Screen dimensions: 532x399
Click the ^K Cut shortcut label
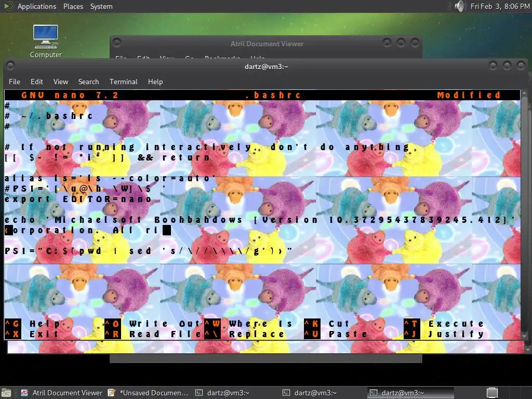tap(326, 324)
